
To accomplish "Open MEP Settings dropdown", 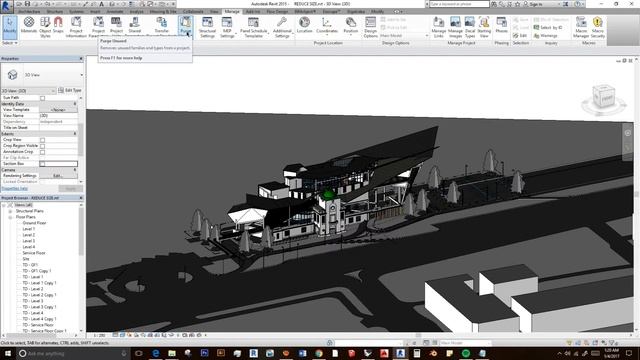I will pos(227,27).
